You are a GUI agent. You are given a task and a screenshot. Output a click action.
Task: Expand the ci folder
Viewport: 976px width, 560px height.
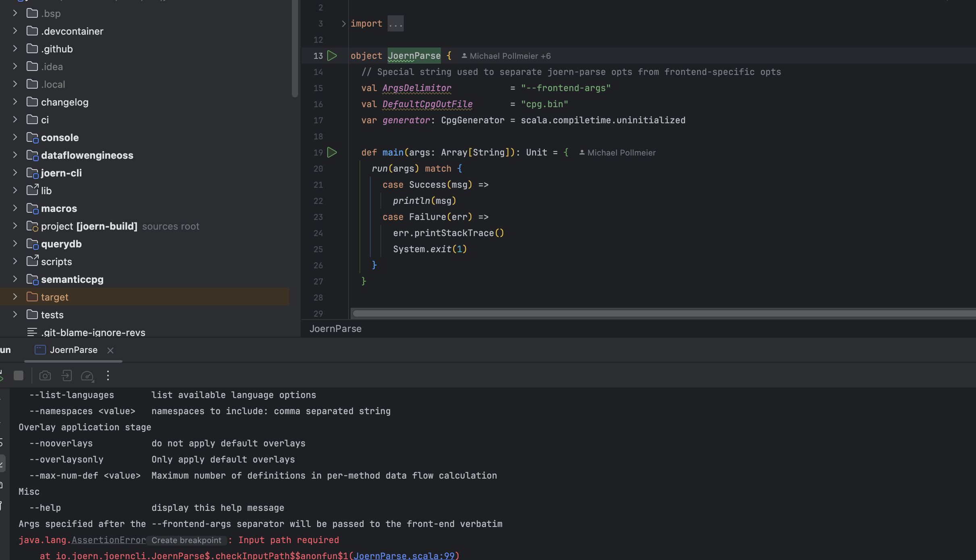click(15, 120)
